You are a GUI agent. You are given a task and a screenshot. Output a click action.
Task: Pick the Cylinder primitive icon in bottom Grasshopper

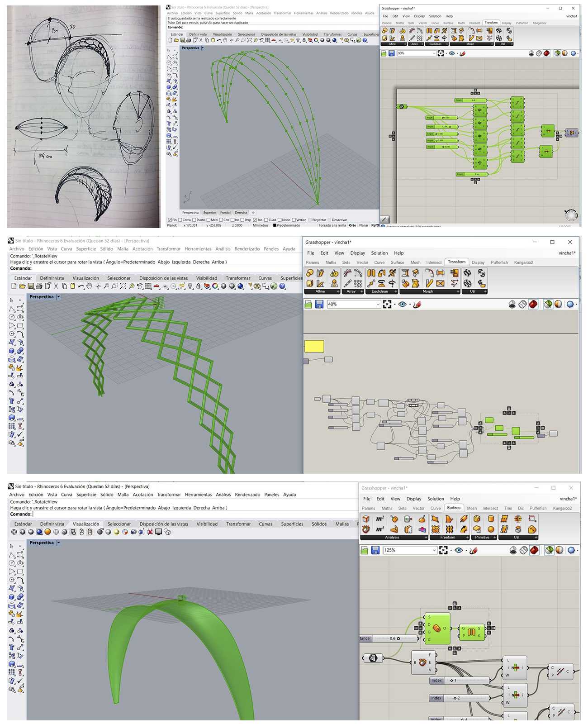[491, 519]
